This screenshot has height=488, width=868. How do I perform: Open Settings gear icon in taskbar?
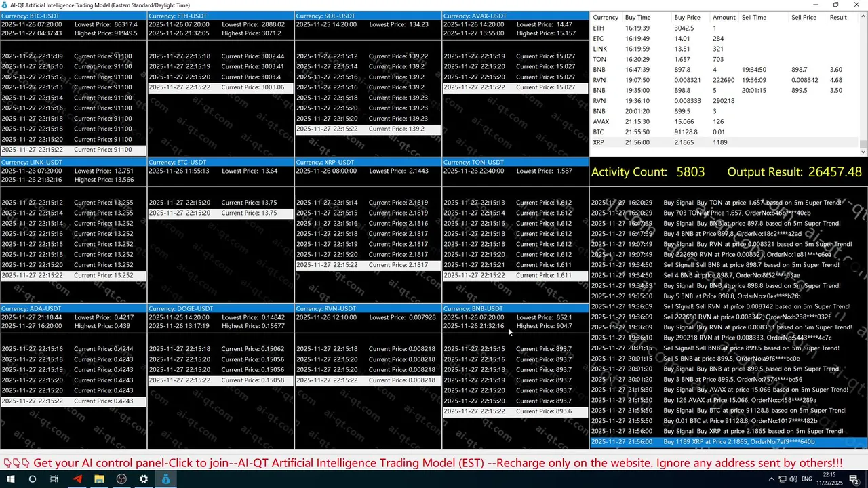click(x=144, y=479)
